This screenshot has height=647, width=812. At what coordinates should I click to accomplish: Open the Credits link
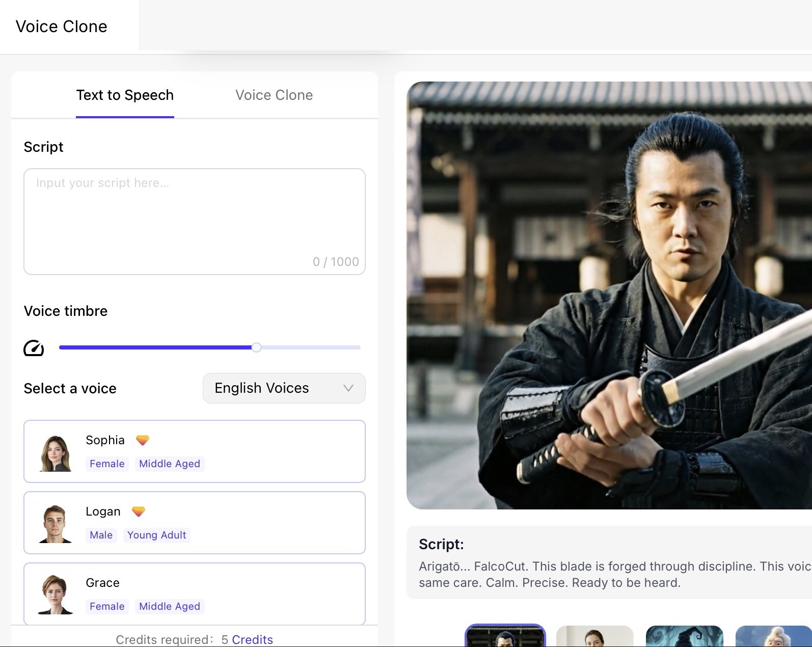pyautogui.click(x=252, y=639)
